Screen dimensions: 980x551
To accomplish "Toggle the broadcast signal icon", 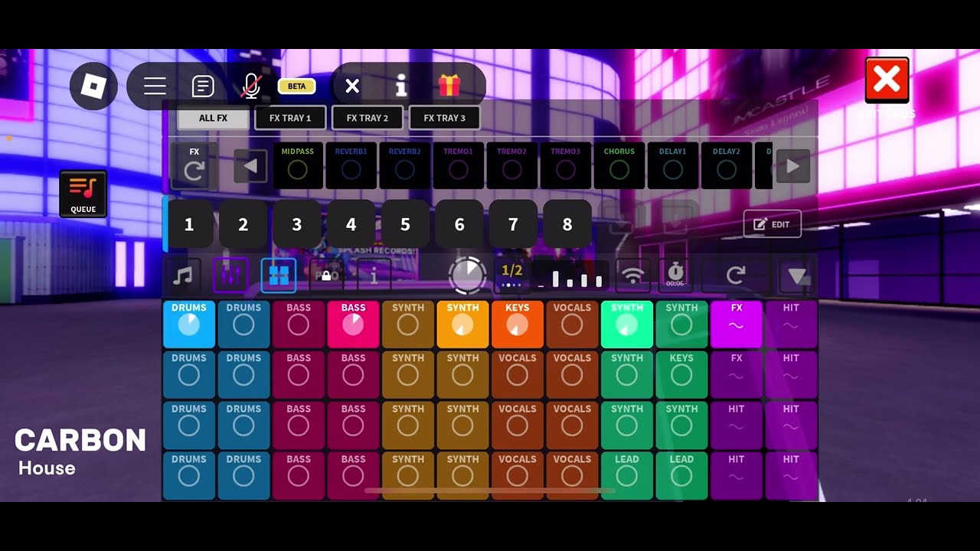I will click(x=633, y=275).
